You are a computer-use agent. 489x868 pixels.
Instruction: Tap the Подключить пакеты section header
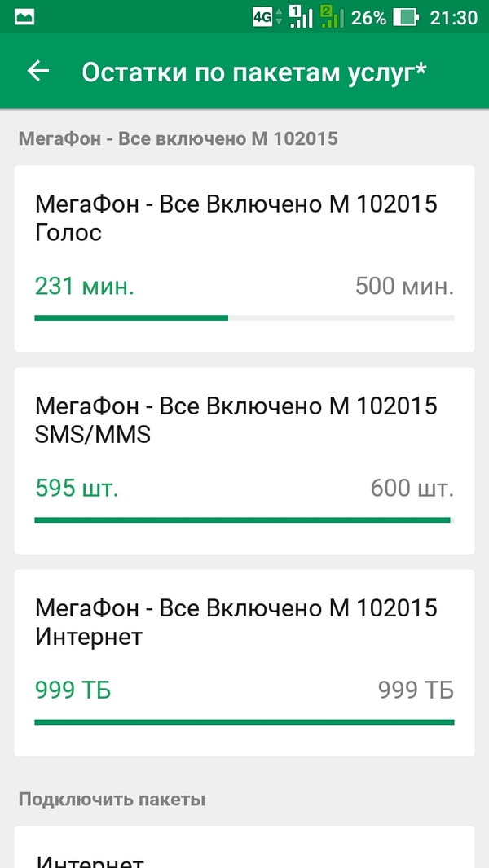112,799
